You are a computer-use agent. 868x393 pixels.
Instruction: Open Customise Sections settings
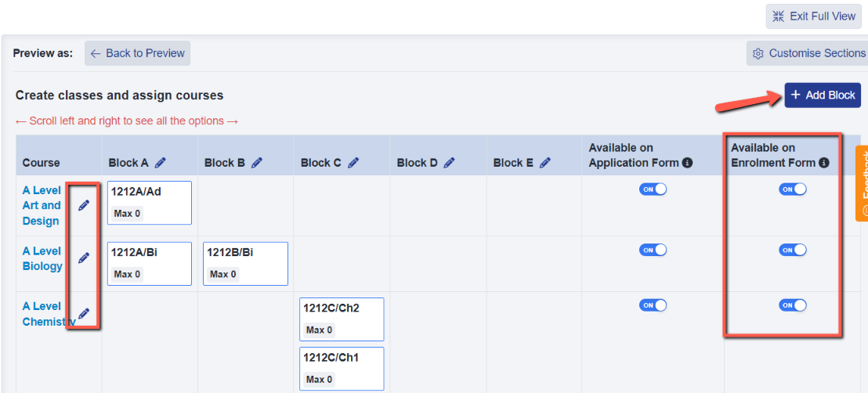tap(808, 53)
